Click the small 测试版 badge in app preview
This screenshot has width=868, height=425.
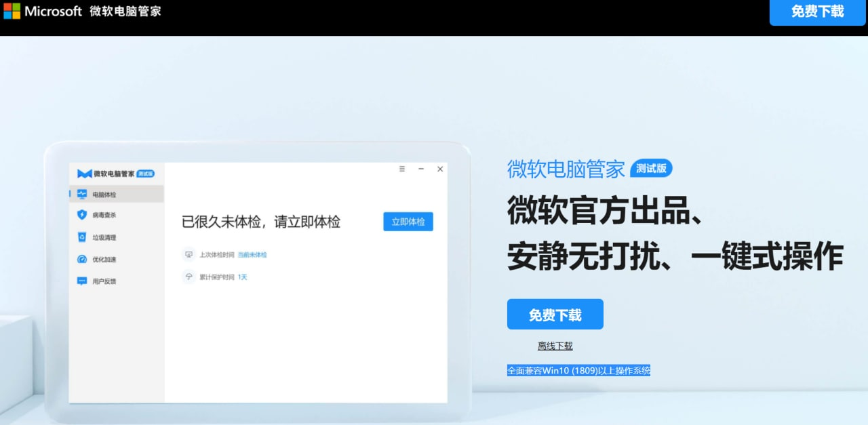146,174
